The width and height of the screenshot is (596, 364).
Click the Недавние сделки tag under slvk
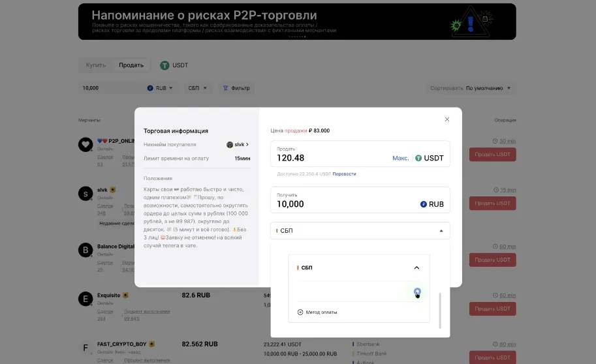point(117,223)
